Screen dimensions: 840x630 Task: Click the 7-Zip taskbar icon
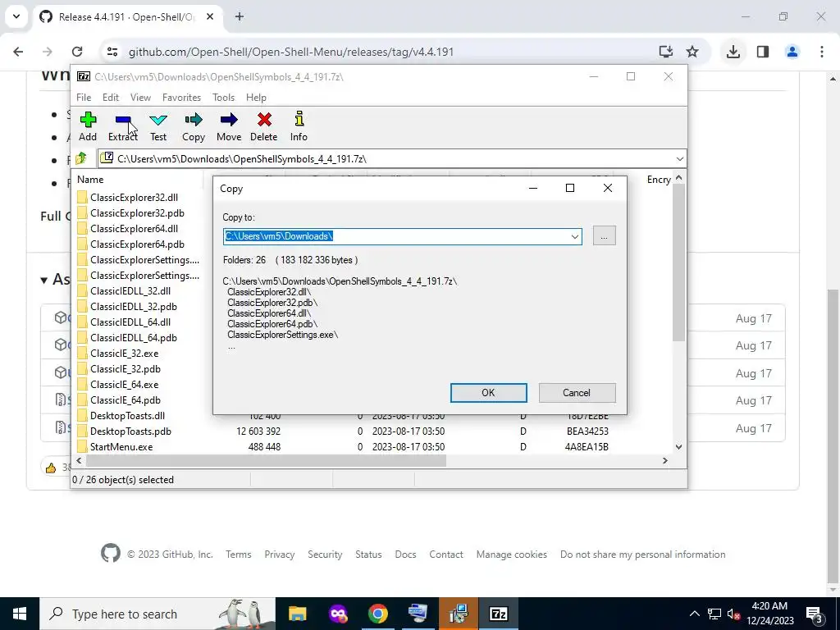tap(498, 614)
